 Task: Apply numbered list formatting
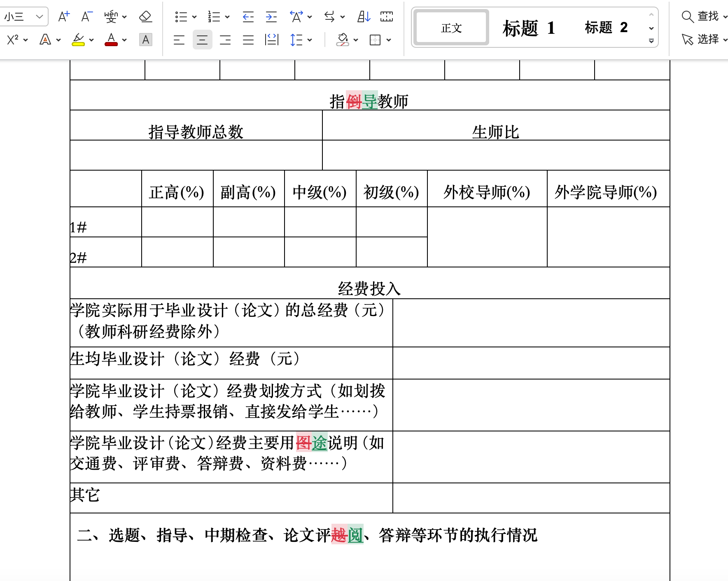coord(214,16)
